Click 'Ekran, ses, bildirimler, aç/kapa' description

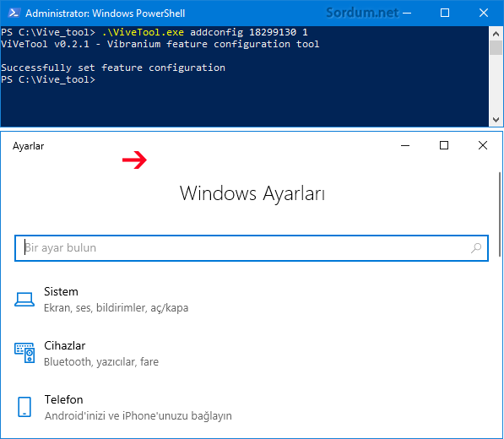pyautogui.click(x=116, y=308)
